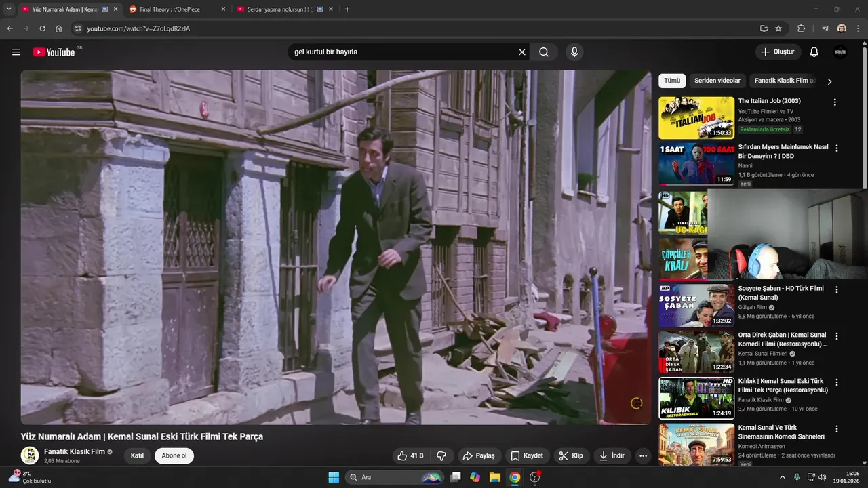The width and height of the screenshot is (868, 488).
Task: Click the Oluştur create button
Action: [778, 52]
